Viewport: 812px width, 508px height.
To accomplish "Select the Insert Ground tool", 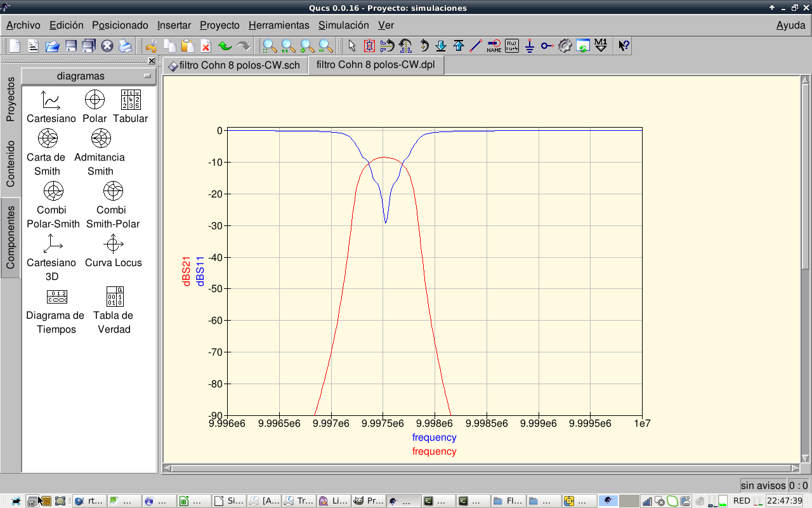I will pos(530,46).
